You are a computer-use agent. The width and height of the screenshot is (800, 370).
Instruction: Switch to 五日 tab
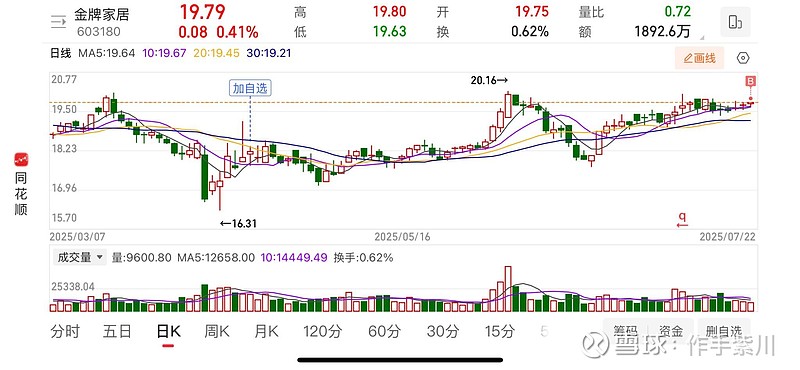[117, 332]
